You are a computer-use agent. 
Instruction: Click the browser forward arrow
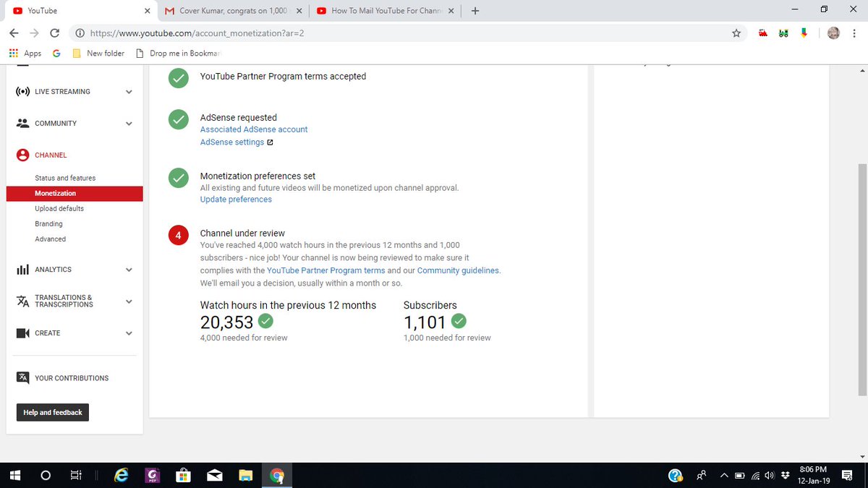(x=34, y=33)
